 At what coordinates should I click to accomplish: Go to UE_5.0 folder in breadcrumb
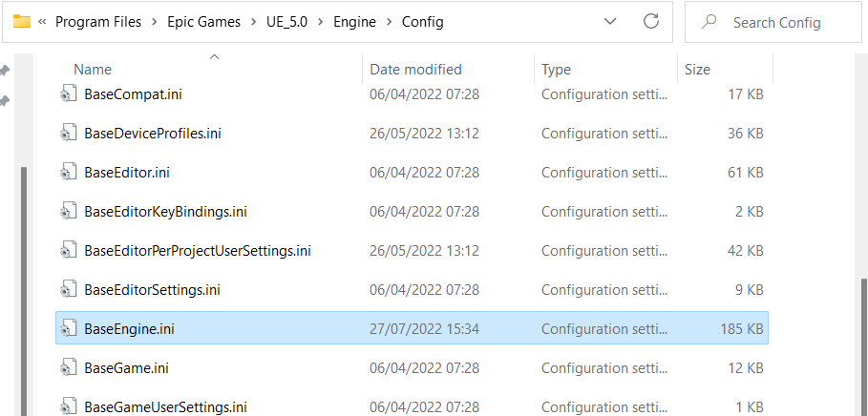[x=286, y=22]
